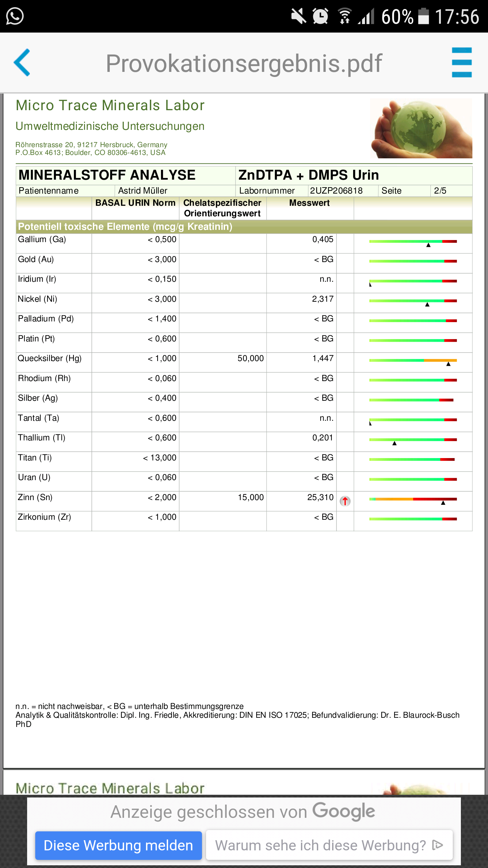Image resolution: width=488 pixels, height=868 pixels.
Task: Tap the muted sound status icon
Action: (298, 16)
